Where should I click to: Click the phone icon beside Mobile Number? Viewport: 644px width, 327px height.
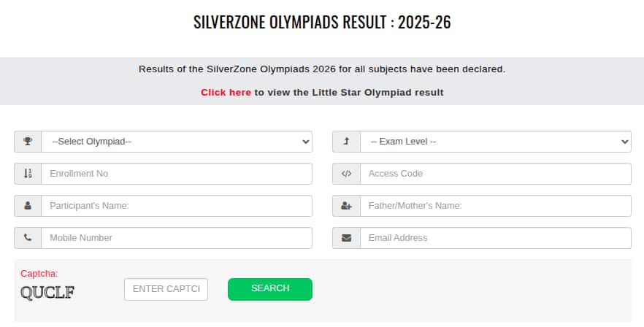pos(28,238)
